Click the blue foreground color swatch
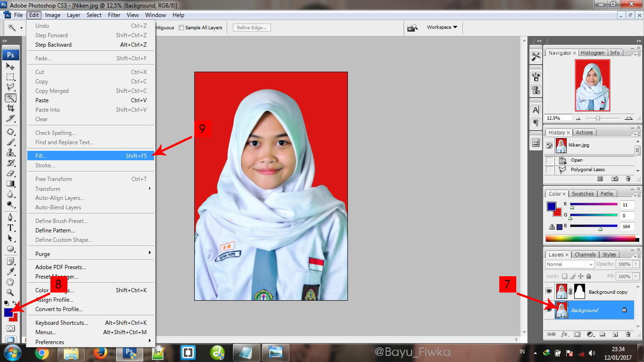Image resolution: width=644 pixels, height=362 pixels. tap(8, 312)
